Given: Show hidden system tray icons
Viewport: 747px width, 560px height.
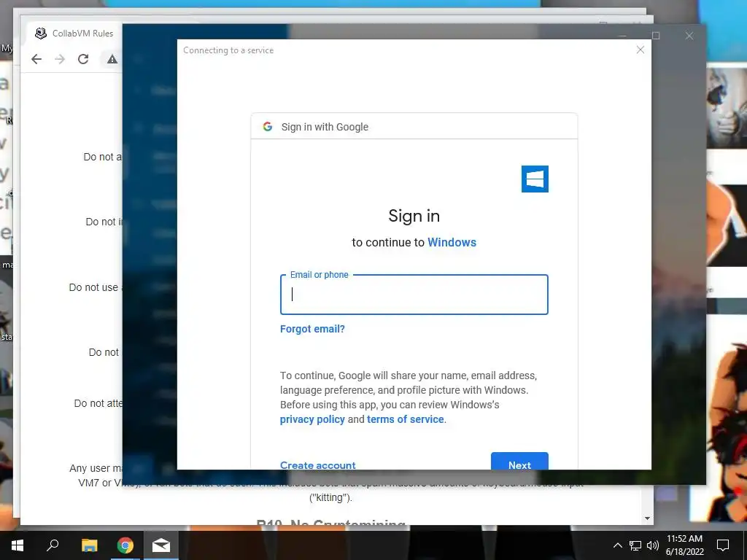Looking at the screenshot, I should tap(617, 545).
